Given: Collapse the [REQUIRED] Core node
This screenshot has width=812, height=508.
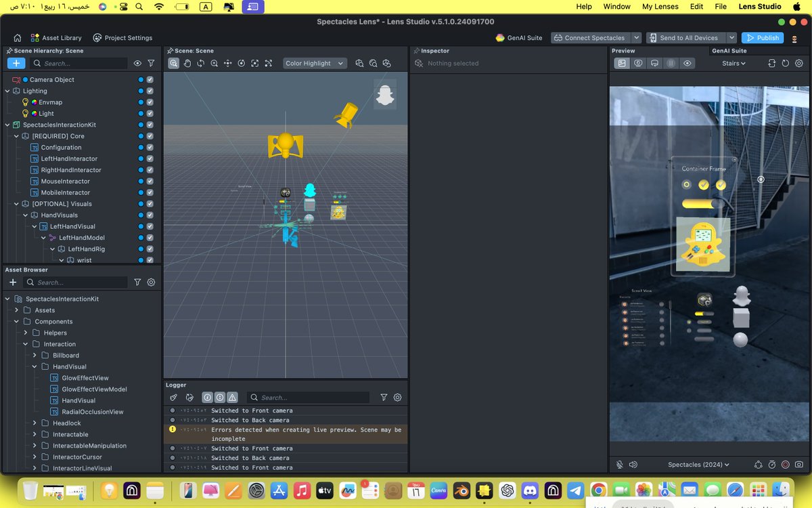Looking at the screenshot, I should click(x=16, y=136).
